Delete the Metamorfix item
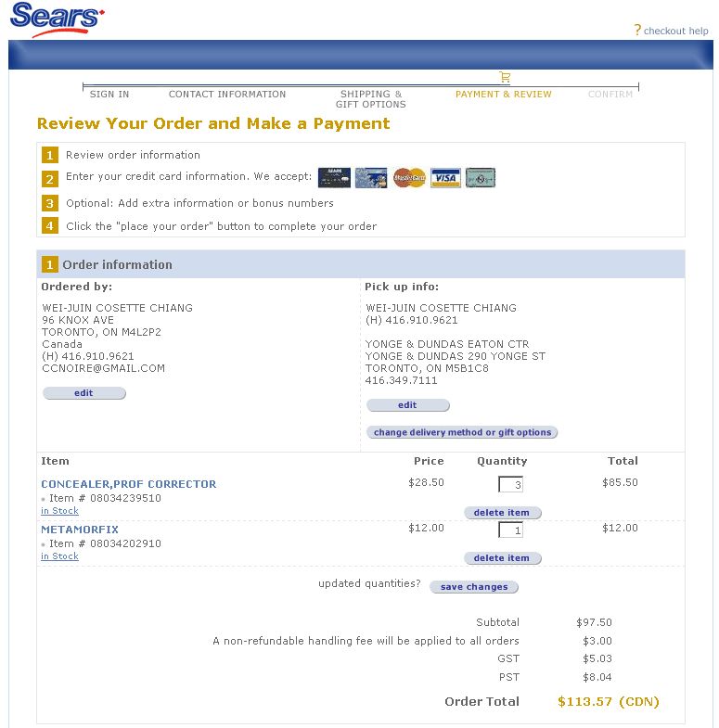 click(x=503, y=558)
